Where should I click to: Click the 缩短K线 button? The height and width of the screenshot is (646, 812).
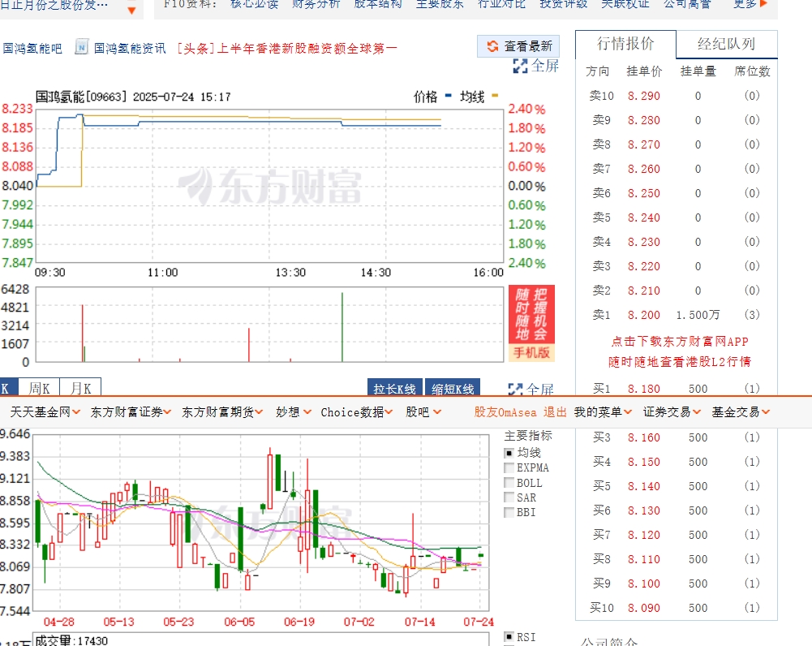click(x=453, y=388)
